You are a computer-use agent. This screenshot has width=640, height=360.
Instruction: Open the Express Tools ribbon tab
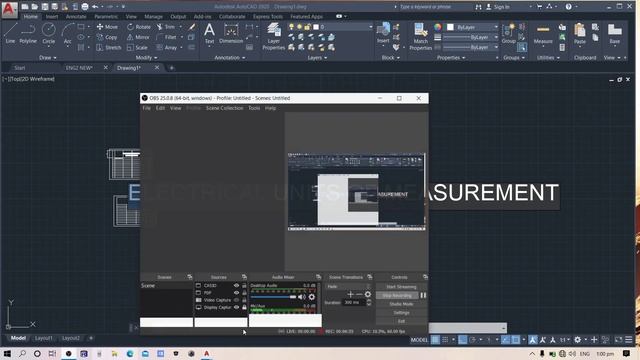click(268, 17)
